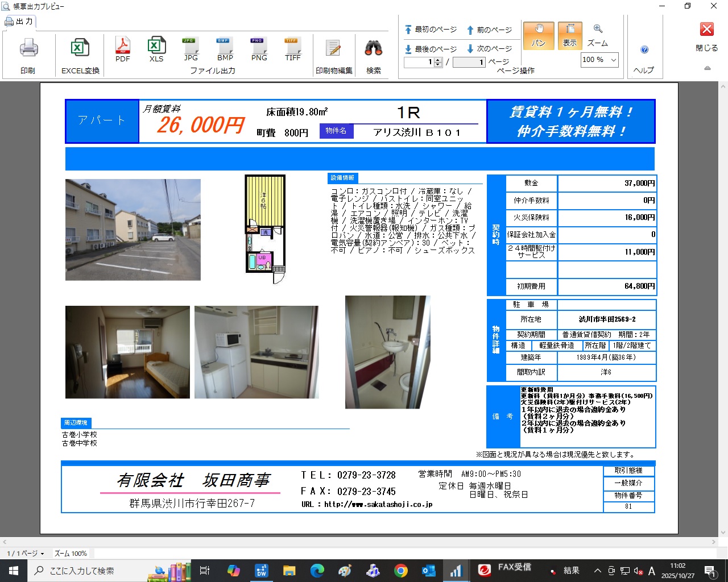Collapse the ribbon with the up arrow
The width and height of the screenshot is (728, 582).
tap(707, 68)
